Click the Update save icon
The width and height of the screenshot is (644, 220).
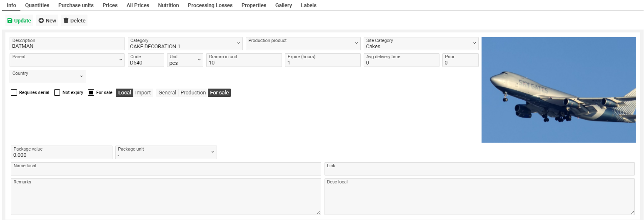tap(10, 21)
